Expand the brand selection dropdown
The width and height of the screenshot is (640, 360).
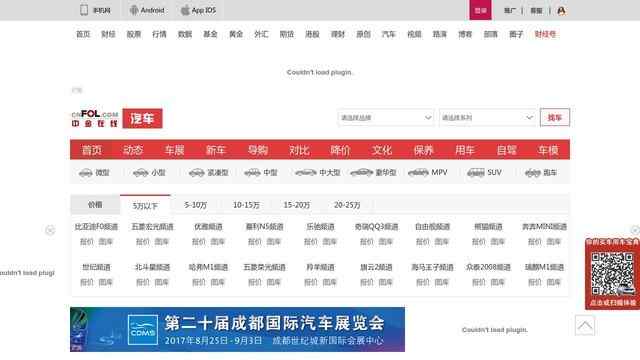coord(385,118)
